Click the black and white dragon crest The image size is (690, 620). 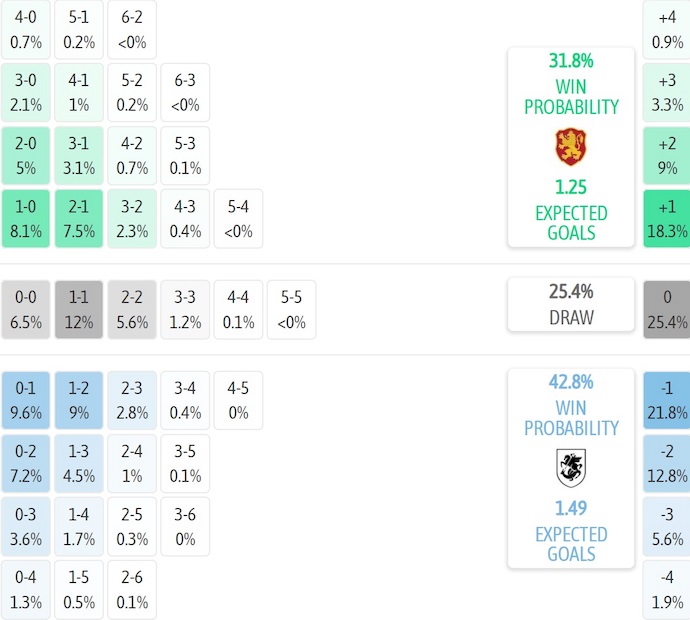pos(570,467)
